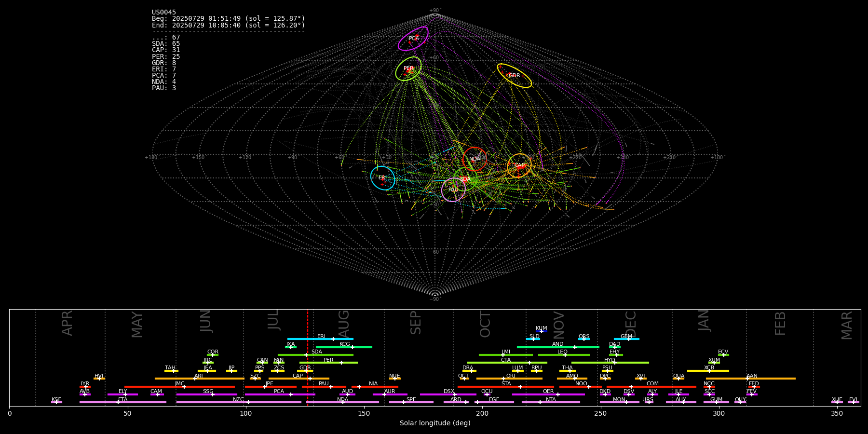The height and width of the screenshot is (434, 868).
Task: Select the red JMC shower bar
Action: [180, 387]
